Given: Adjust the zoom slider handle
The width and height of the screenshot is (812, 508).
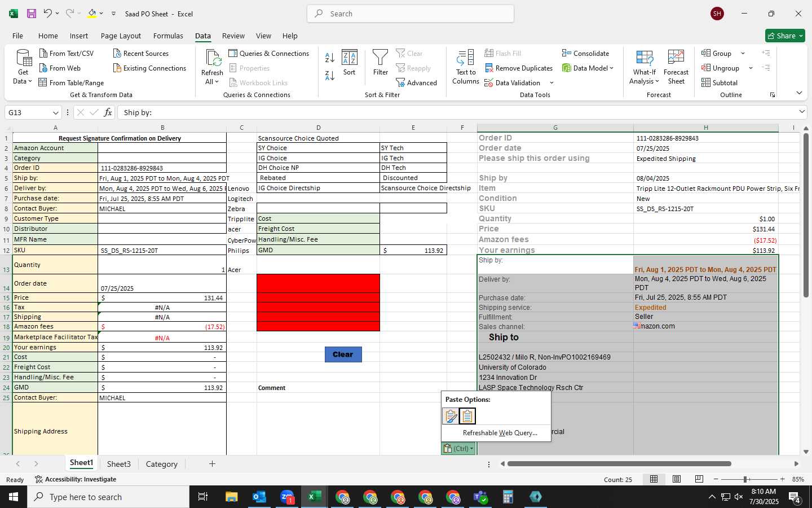Looking at the screenshot, I should 745,479.
